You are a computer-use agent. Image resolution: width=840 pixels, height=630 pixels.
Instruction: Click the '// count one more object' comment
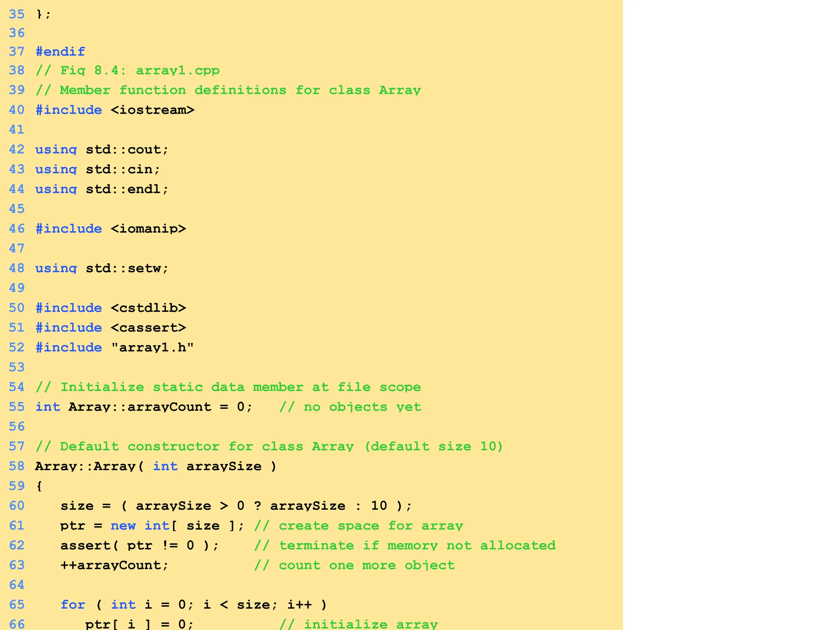point(354,565)
